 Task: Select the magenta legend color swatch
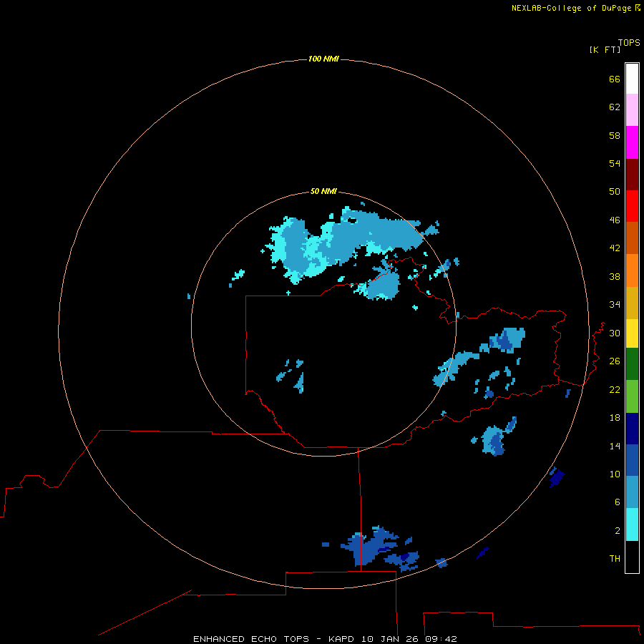coord(632,142)
